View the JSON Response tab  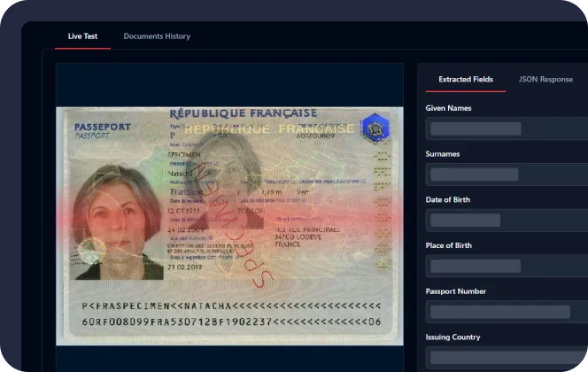pyautogui.click(x=545, y=80)
